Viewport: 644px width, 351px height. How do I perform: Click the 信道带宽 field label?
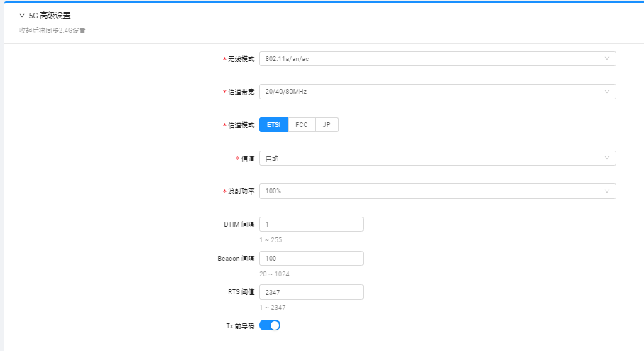[x=241, y=92]
